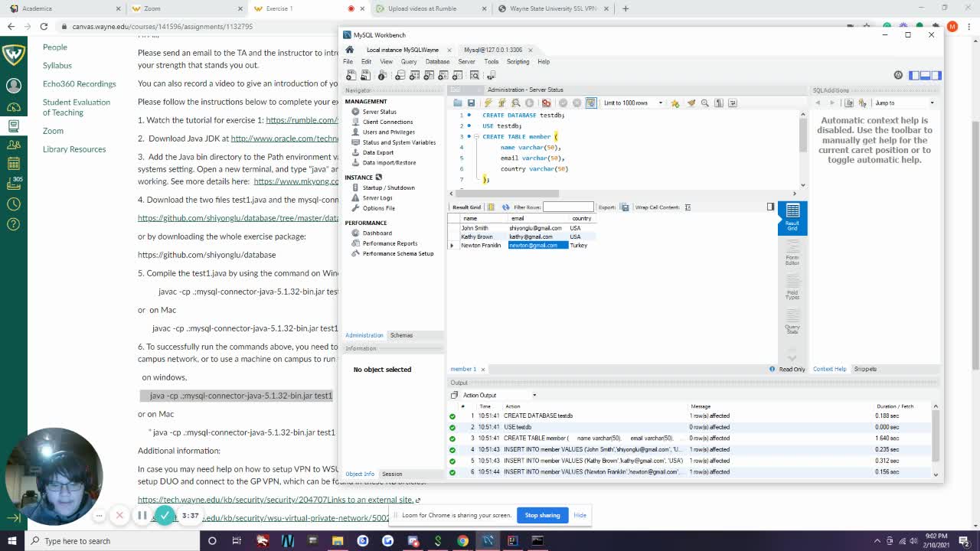Create new SQL tab icon in main toolbar
Screen dimensions: 980x551
tap(351, 75)
